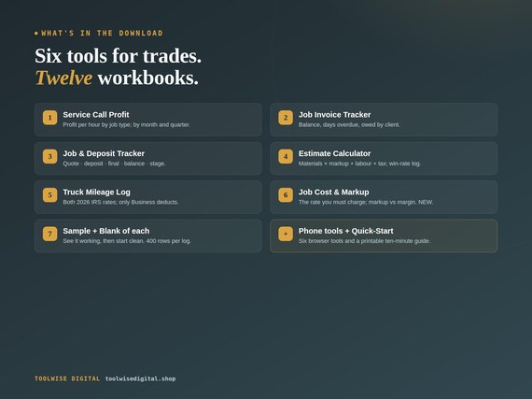Select the Service Call Profit title
Screen dimensions: 532x399
point(96,115)
